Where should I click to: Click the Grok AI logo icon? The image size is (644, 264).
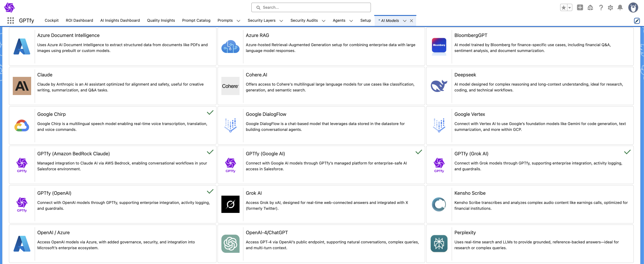[230, 204]
